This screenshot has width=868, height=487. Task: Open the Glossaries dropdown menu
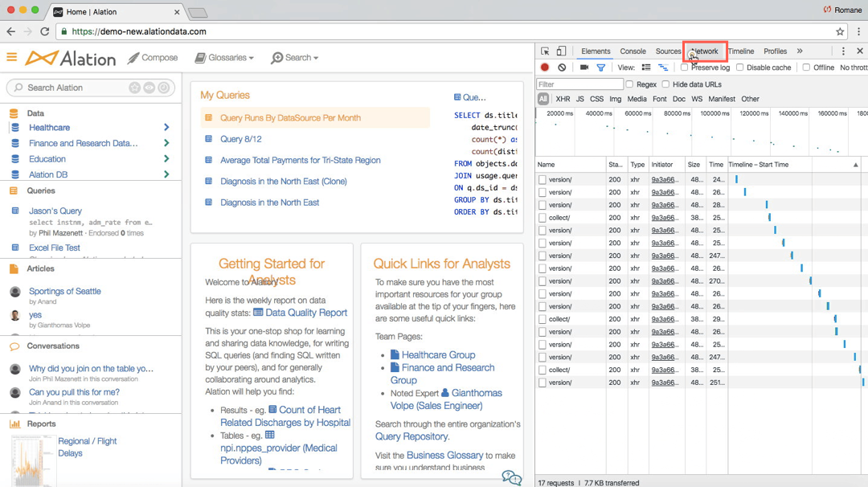pos(224,58)
